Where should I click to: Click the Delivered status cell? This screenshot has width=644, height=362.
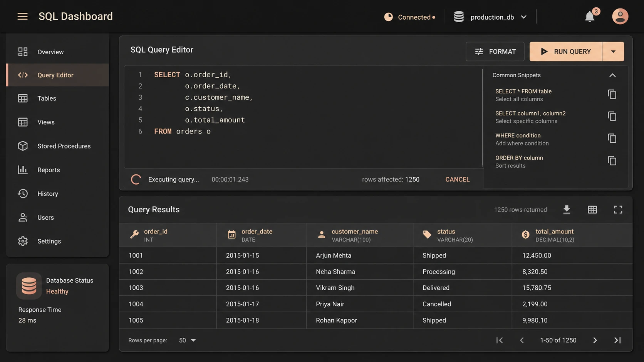436,288
